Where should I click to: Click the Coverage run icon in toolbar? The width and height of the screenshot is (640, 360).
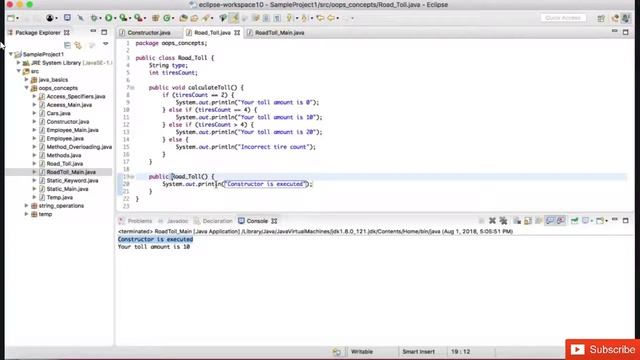pos(123,18)
